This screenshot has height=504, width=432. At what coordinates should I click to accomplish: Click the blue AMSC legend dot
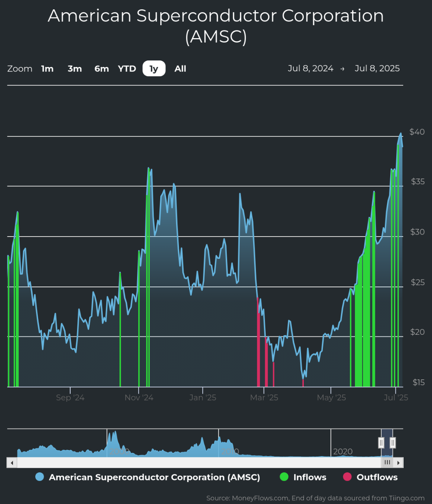click(x=39, y=477)
